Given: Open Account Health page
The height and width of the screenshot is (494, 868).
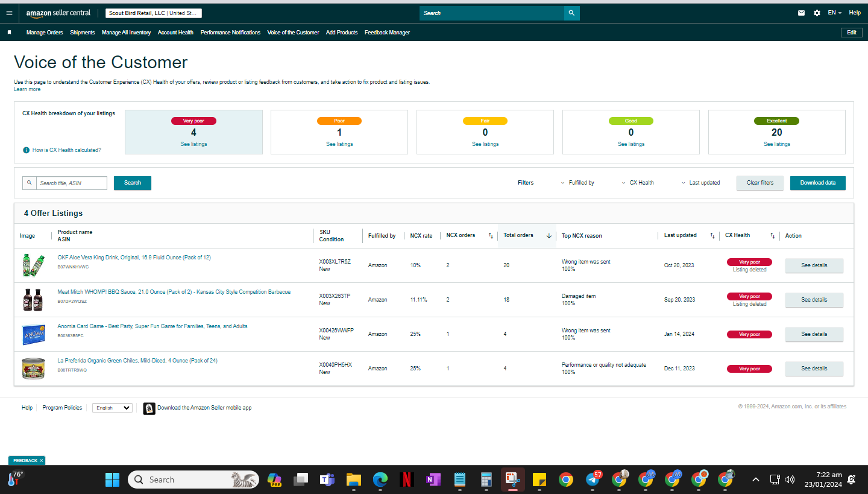Looking at the screenshot, I should point(175,33).
